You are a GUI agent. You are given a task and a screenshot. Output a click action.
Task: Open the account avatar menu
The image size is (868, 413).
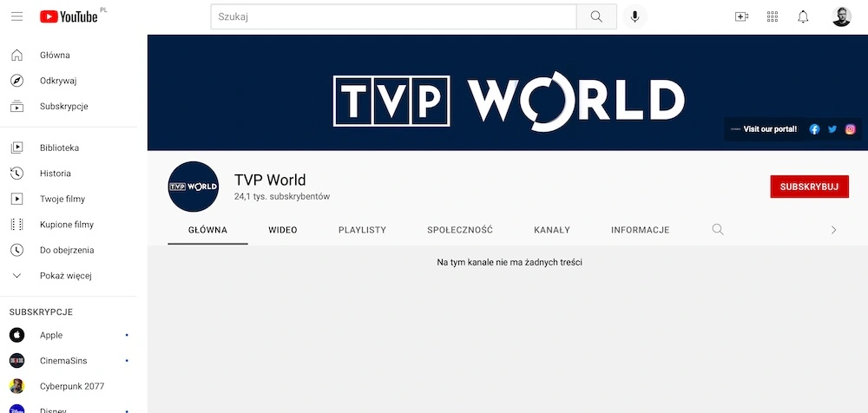click(841, 16)
